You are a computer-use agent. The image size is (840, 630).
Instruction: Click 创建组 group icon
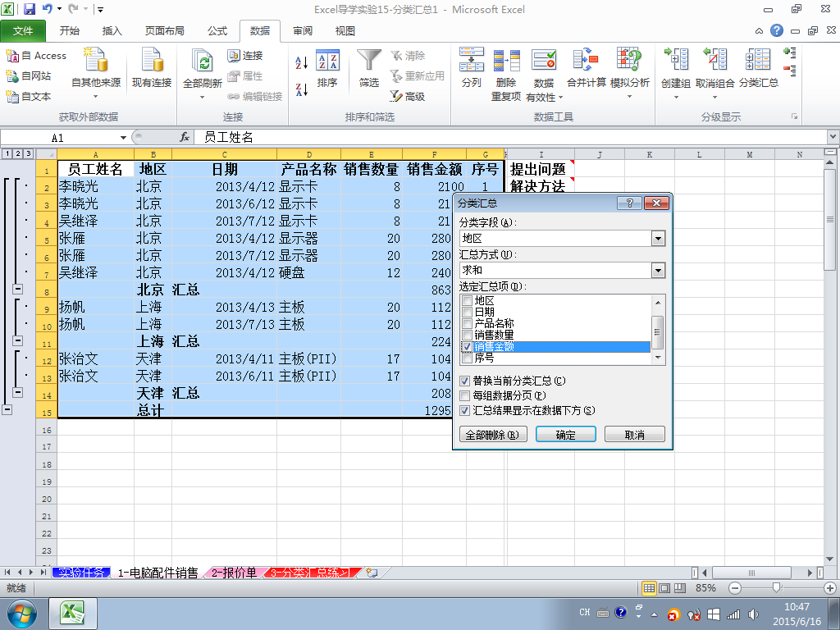point(676,59)
